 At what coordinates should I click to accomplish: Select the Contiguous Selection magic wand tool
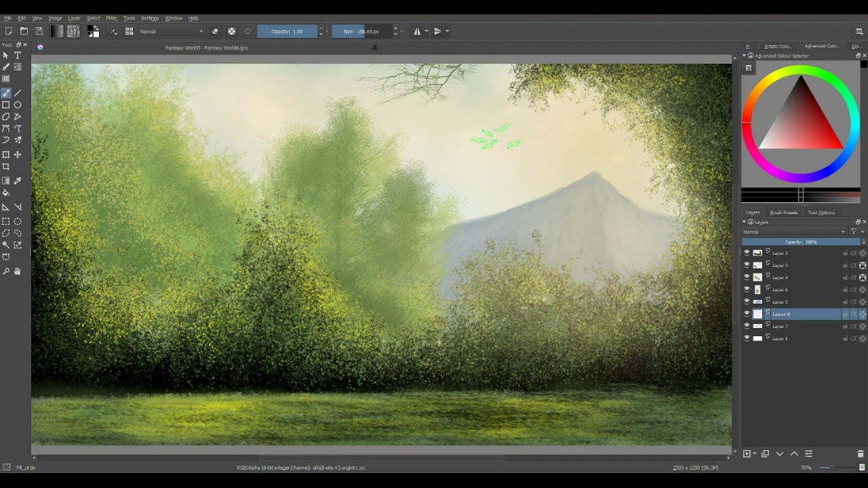click(6, 245)
